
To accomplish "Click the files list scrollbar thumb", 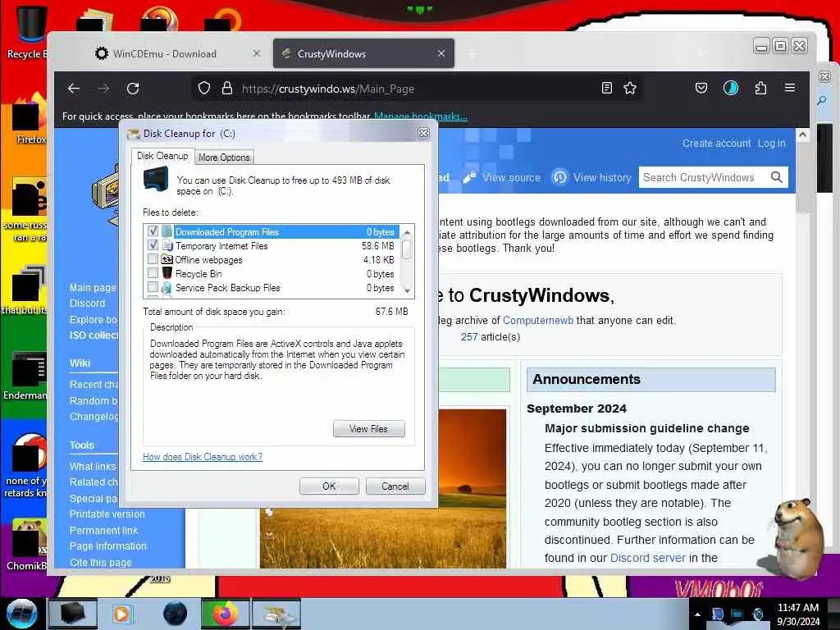I will [x=407, y=249].
